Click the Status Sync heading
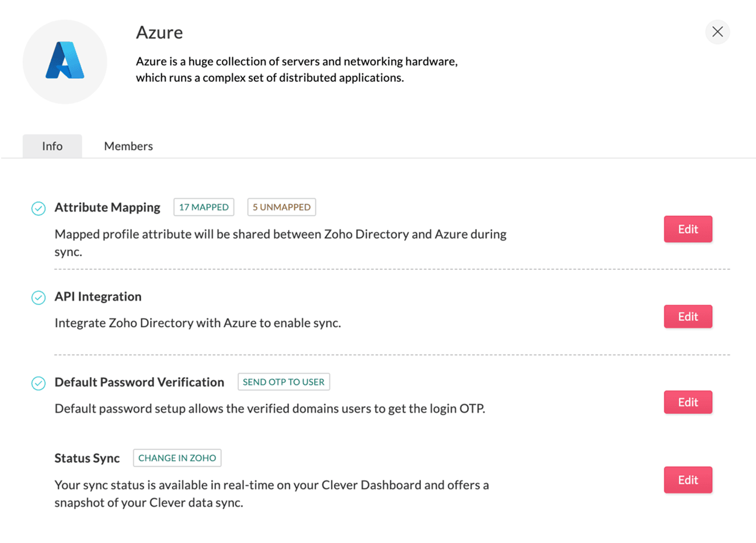The width and height of the screenshot is (756, 543). (x=87, y=458)
